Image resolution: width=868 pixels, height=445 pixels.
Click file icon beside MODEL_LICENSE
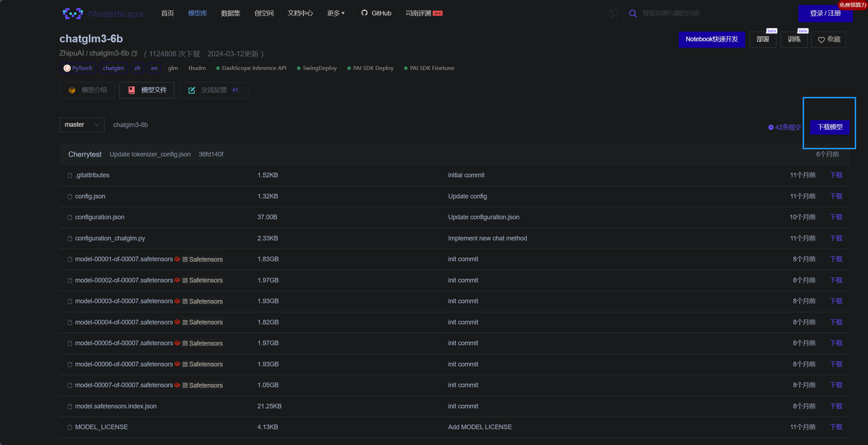70,427
